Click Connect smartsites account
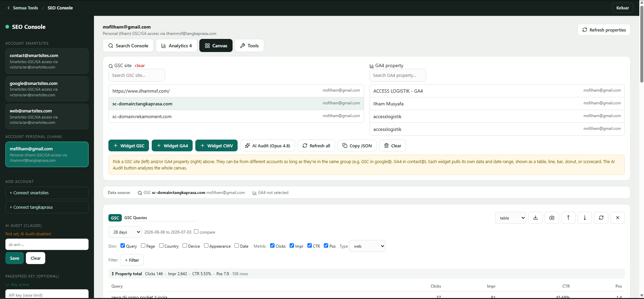The image size is (644, 299). (47, 193)
